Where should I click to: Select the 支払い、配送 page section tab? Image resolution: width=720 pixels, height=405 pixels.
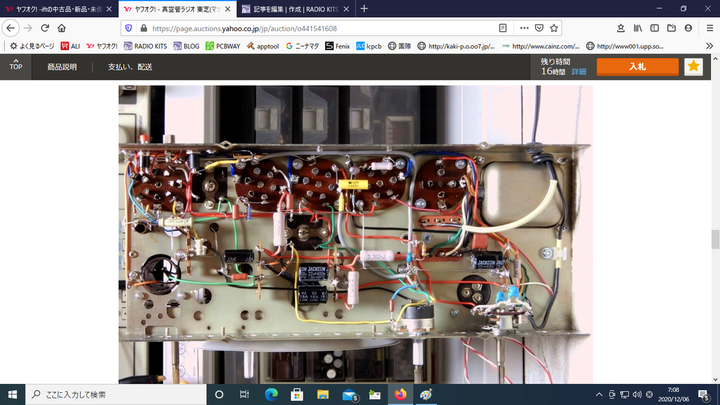pos(130,67)
